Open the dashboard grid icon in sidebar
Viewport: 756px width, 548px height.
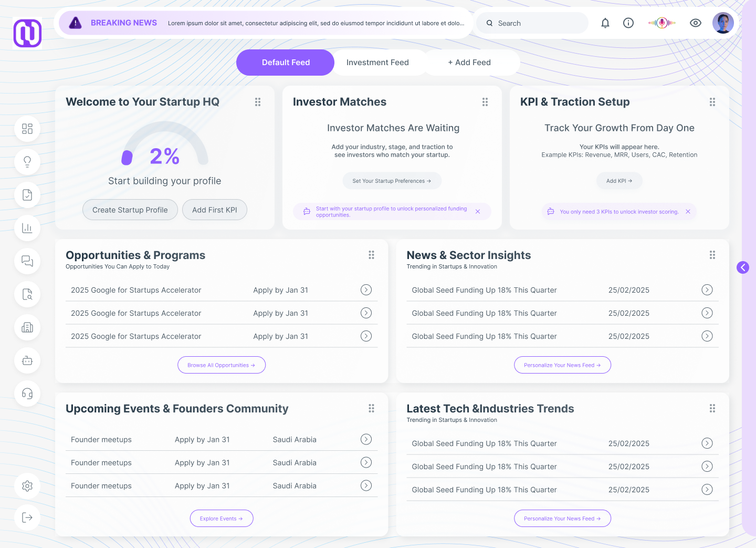click(x=27, y=129)
